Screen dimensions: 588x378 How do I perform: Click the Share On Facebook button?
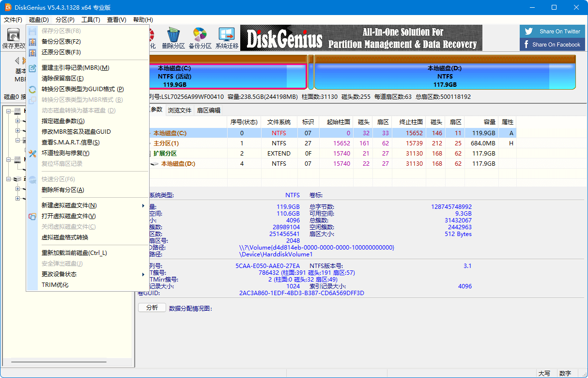tap(551, 44)
